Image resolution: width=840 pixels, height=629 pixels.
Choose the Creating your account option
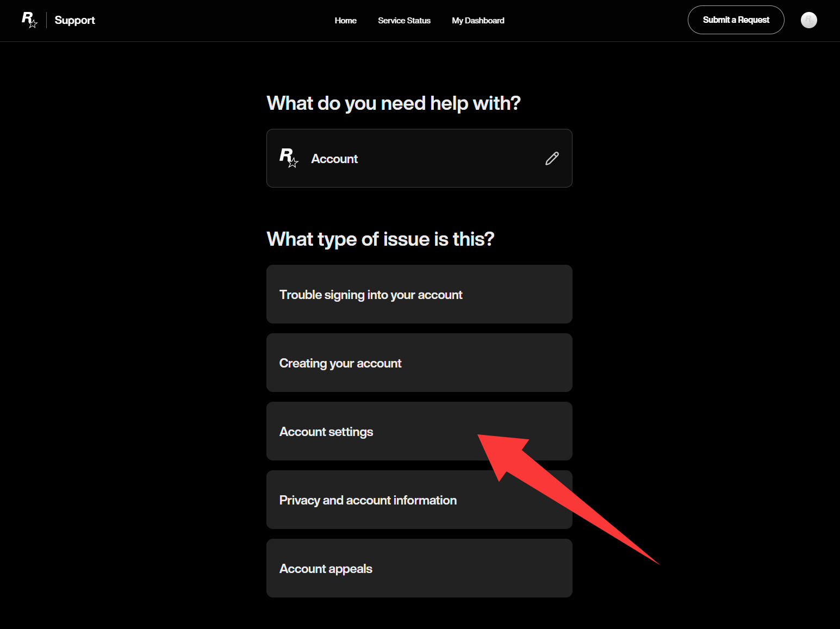tap(419, 363)
